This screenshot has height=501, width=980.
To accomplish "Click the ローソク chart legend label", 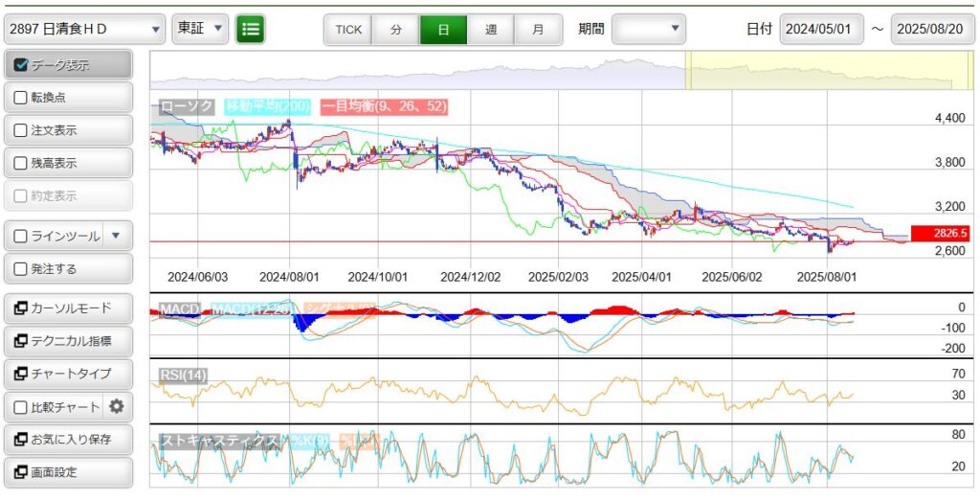I will (187, 106).
